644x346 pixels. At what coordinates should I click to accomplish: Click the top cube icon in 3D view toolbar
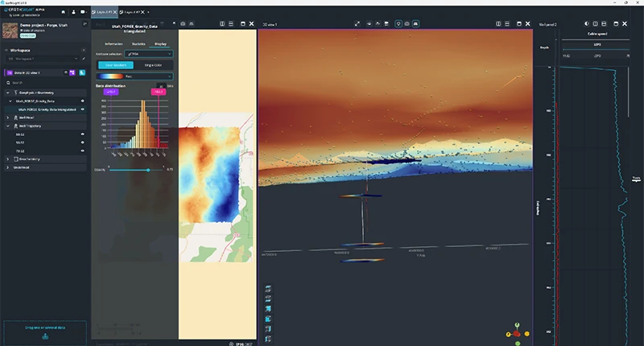268,289
